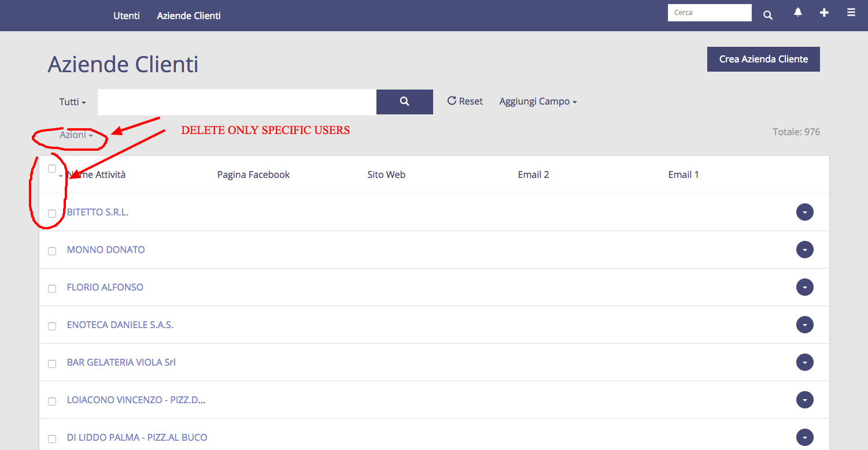Open the BAR GELATERIA VIOLA Srl link

(x=121, y=362)
